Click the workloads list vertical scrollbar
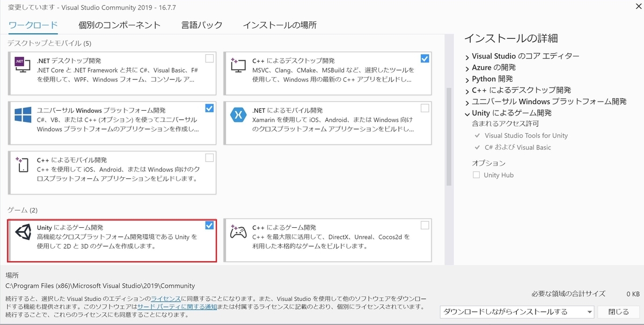This screenshot has width=644, height=325. (448, 136)
